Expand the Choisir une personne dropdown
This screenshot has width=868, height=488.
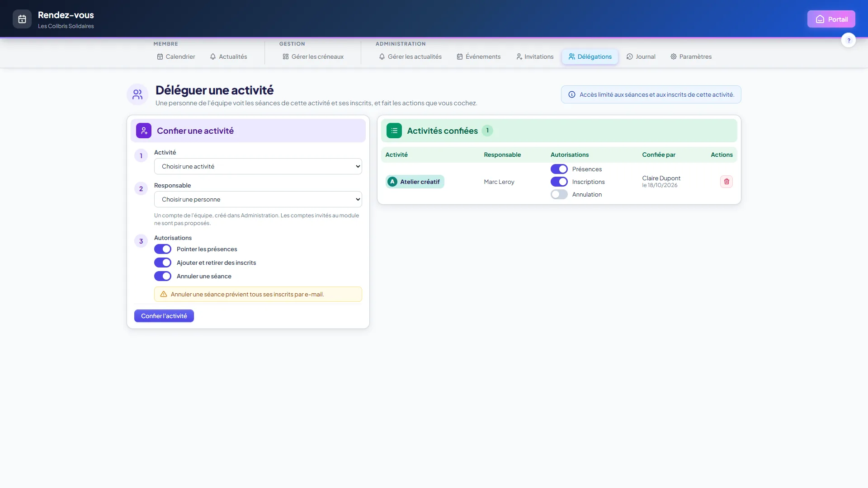258,199
